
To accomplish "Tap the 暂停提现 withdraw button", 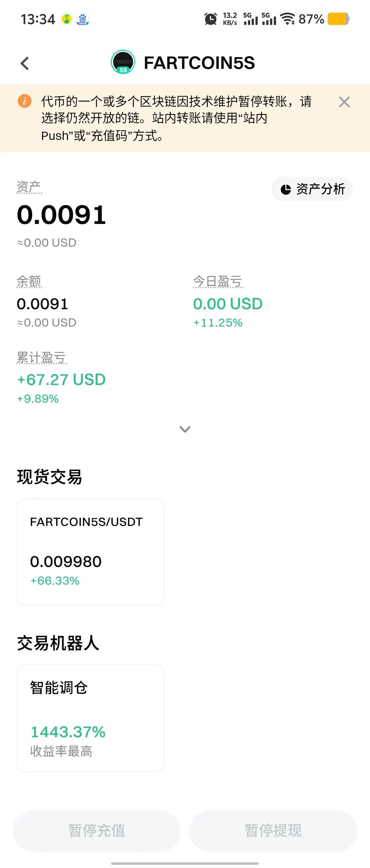I will [x=273, y=831].
